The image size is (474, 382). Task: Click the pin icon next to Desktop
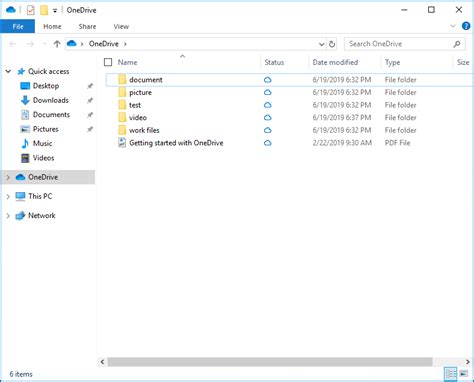(90, 86)
